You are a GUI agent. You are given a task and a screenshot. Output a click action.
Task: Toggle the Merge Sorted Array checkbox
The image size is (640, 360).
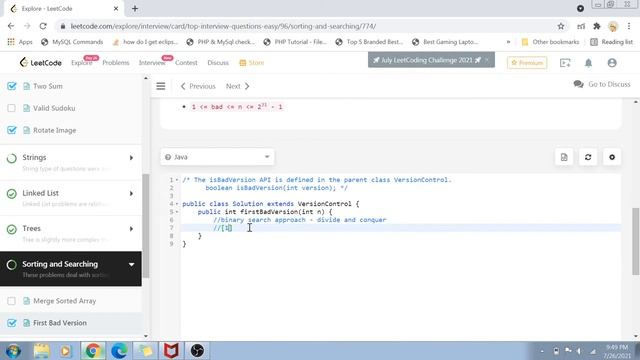tap(11, 301)
